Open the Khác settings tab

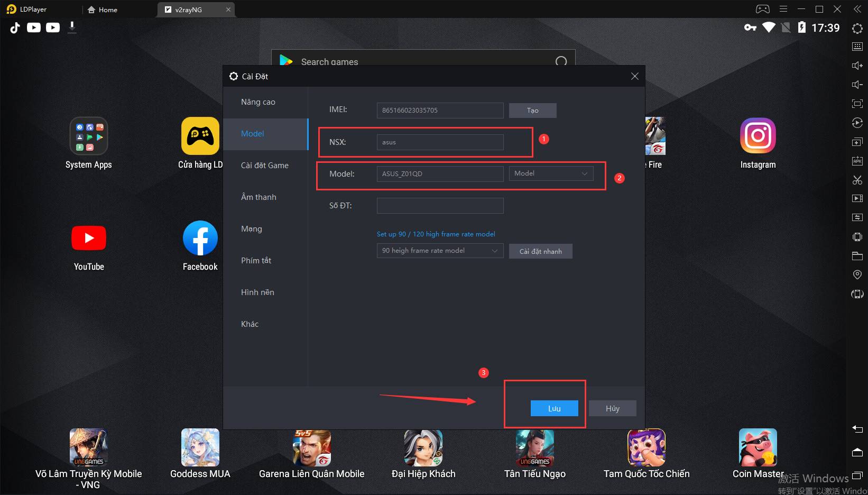(265, 324)
